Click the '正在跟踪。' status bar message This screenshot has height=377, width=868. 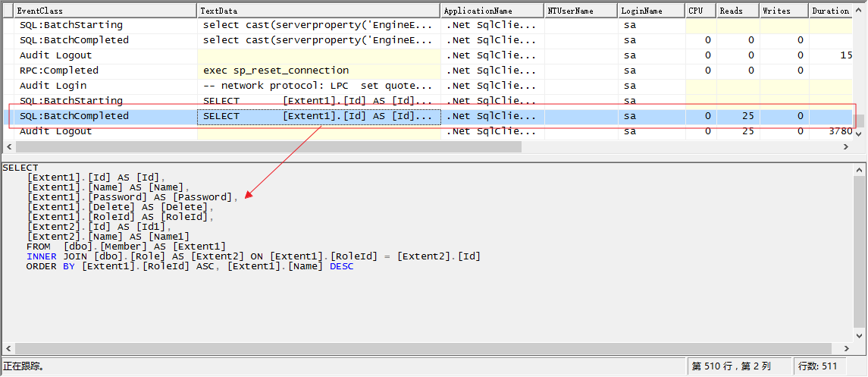point(24,366)
